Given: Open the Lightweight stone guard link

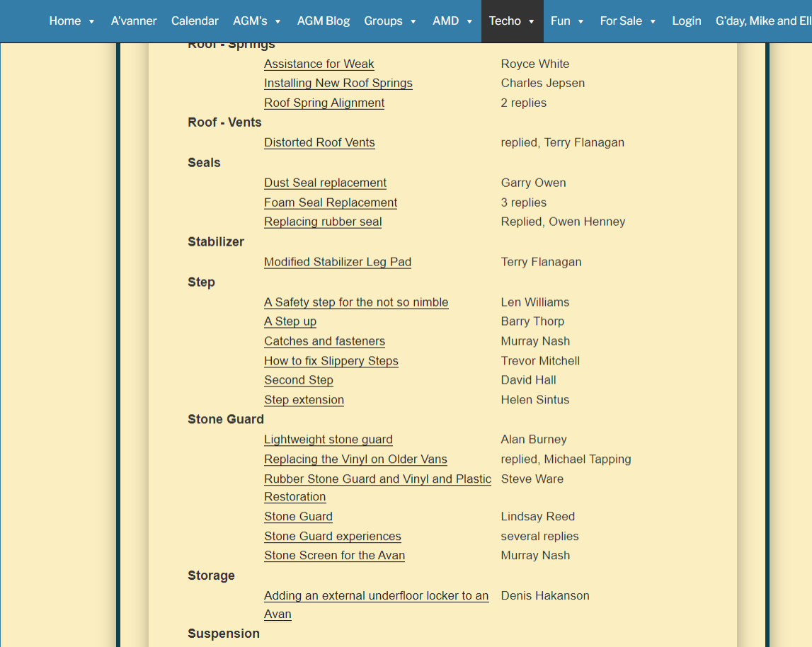Looking at the screenshot, I should [x=328, y=440].
